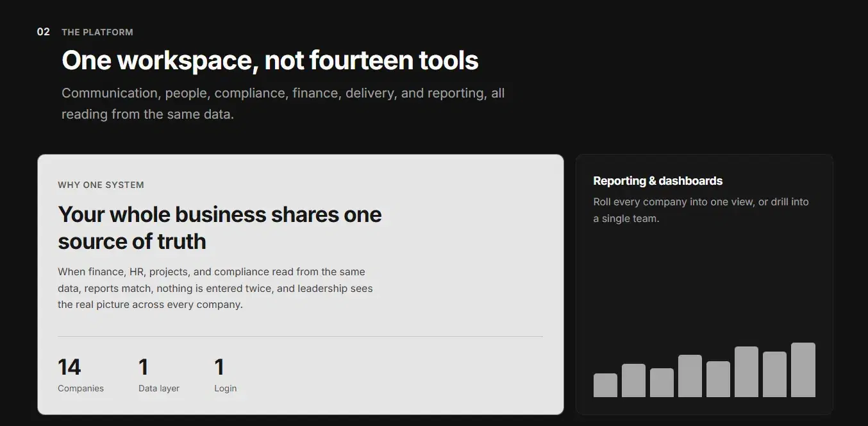
Task: Click the sixth chart bar
Action: pyautogui.click(x=746, y=371)
